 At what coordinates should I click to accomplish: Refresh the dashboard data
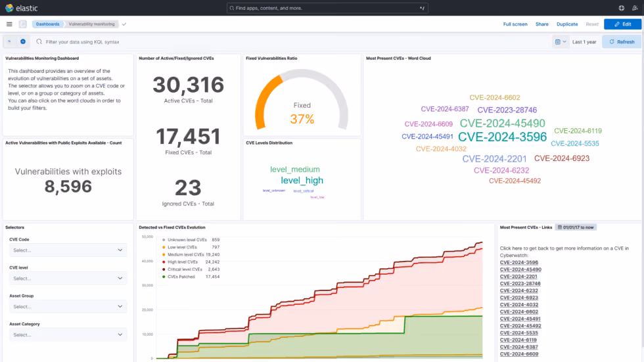[x=622, y=42]
